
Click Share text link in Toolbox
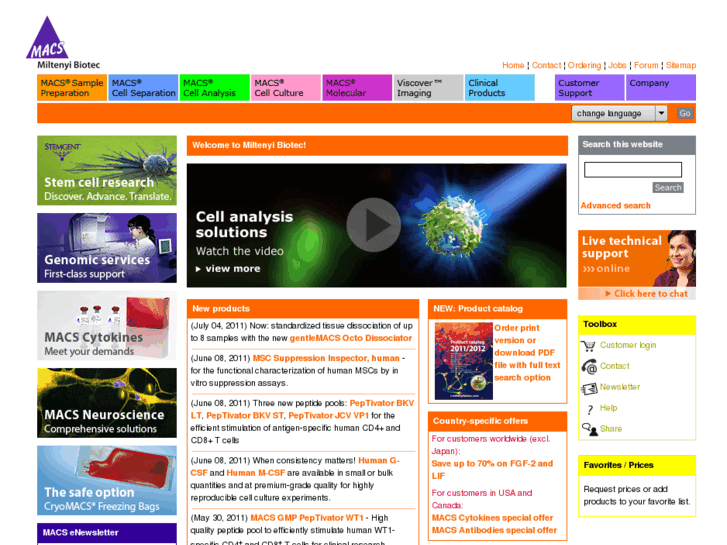click(x=611, y=429)
